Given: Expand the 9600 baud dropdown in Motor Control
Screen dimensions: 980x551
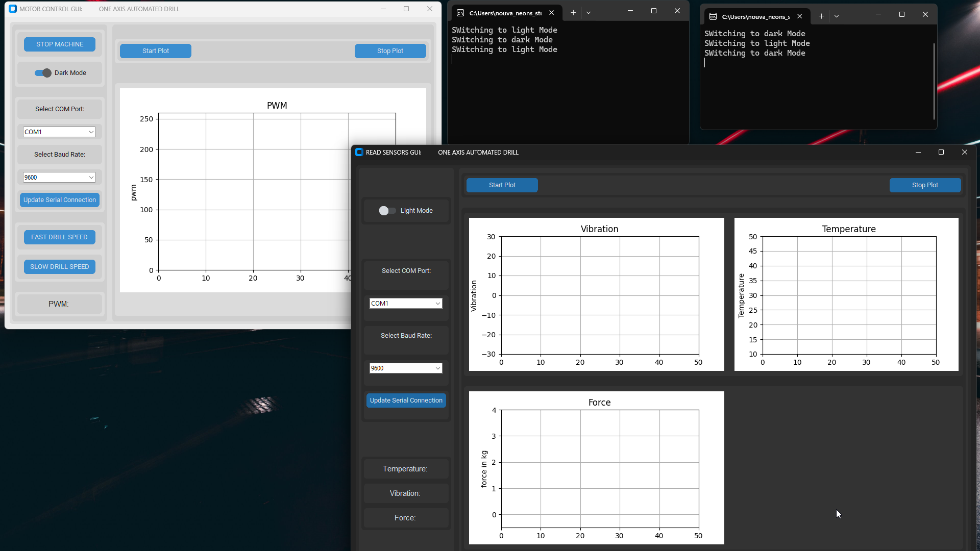Looking at the screenshot, I should click(91, 178).
